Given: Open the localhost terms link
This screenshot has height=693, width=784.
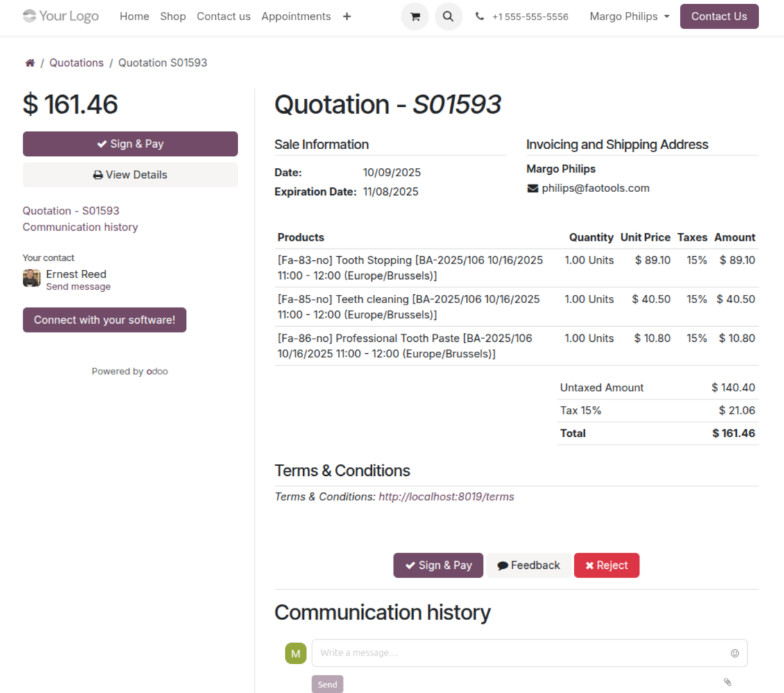Looking at the screenshot, I should tap(446, 497).
